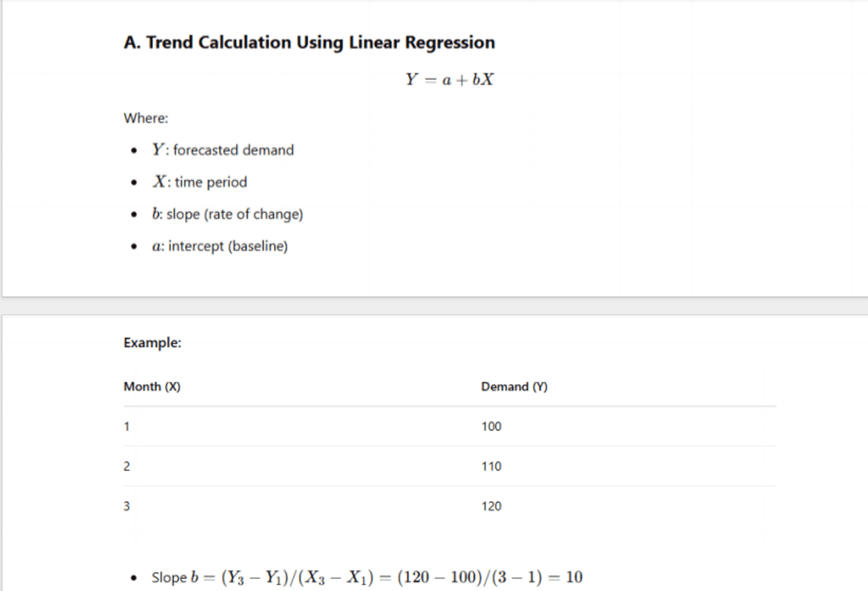
Task: Click the bold 'Example:' label
Action: (x=153, y=343)
